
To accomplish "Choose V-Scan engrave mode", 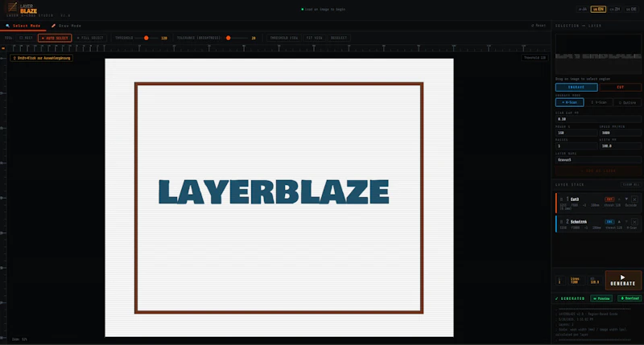I will [598, 102].
